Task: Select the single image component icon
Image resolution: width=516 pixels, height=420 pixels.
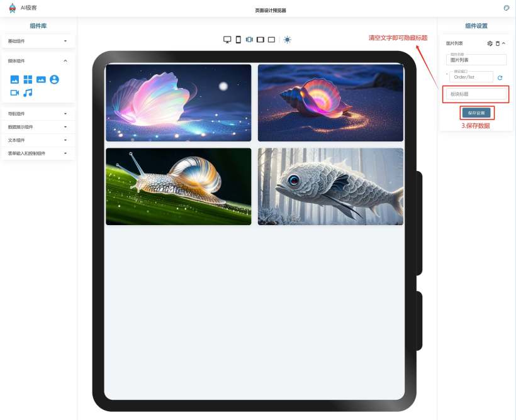Action: click(14, 80)
